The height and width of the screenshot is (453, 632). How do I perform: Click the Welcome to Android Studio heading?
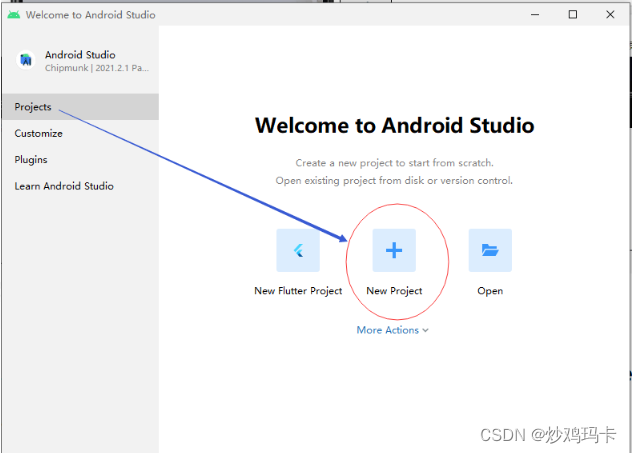(x=395, y=125)
